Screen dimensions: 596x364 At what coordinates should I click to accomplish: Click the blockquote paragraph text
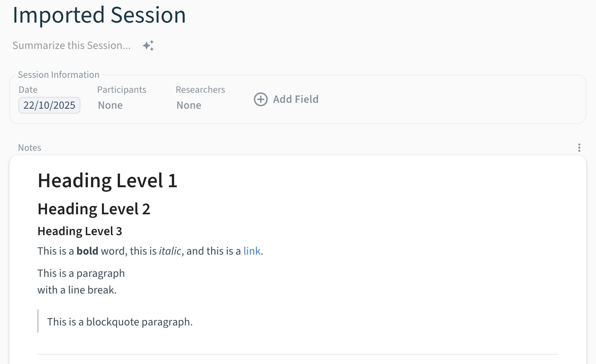tap(120, 322)
